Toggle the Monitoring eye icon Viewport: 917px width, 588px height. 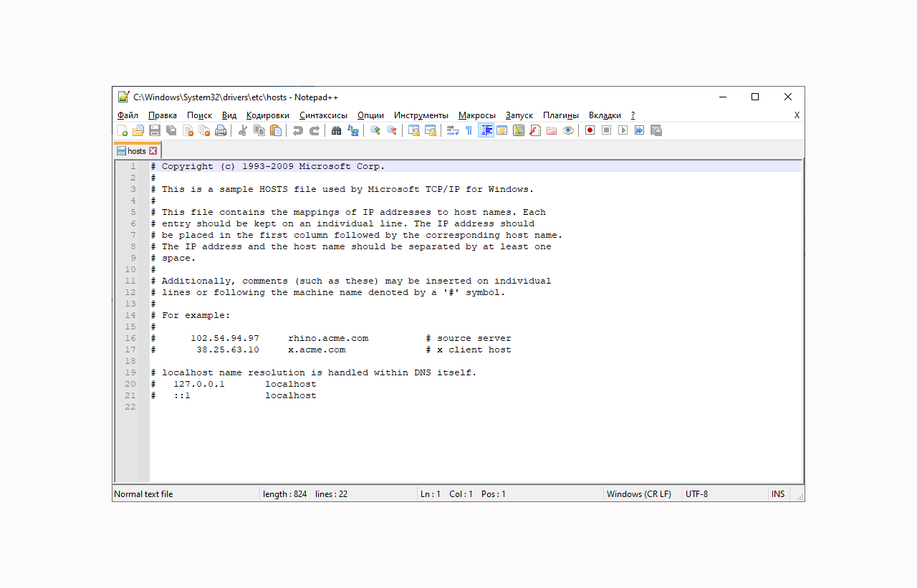coord(568,130)
